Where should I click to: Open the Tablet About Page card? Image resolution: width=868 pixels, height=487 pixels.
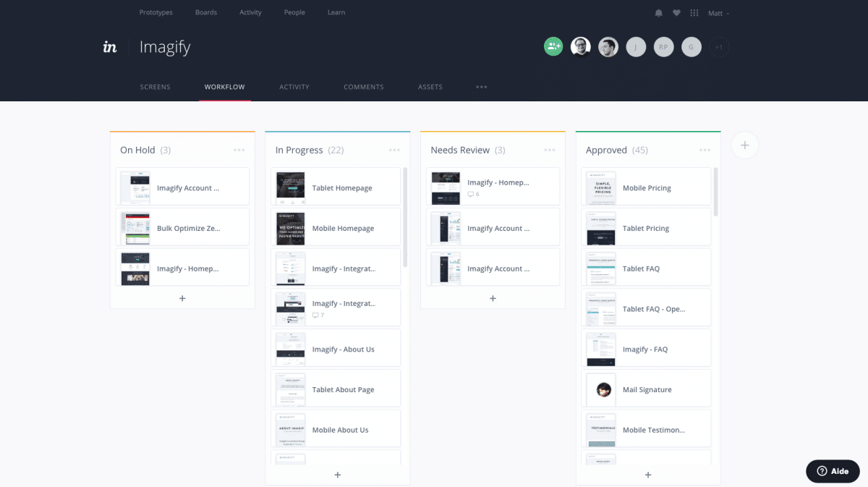(336, 390)
